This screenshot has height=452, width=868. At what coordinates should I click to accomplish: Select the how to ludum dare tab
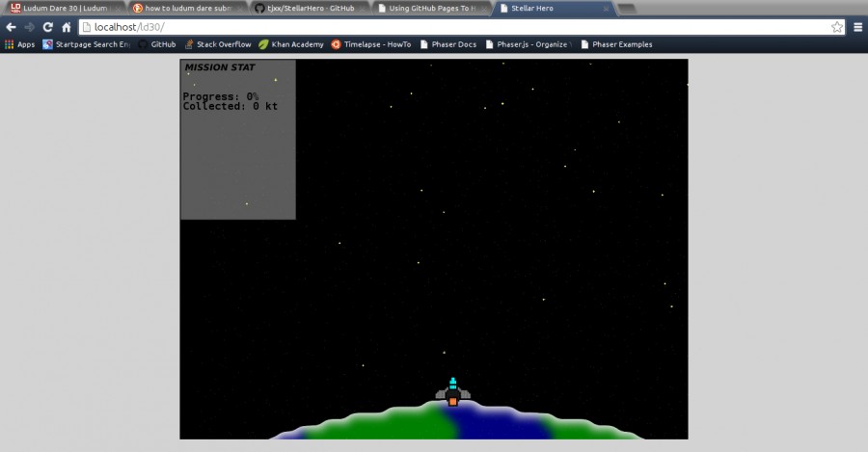click(x=188, y=9)
